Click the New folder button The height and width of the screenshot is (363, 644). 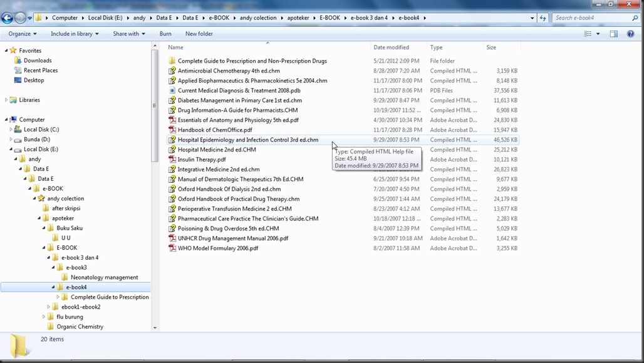pyautogui.click(x=199, y=34)
